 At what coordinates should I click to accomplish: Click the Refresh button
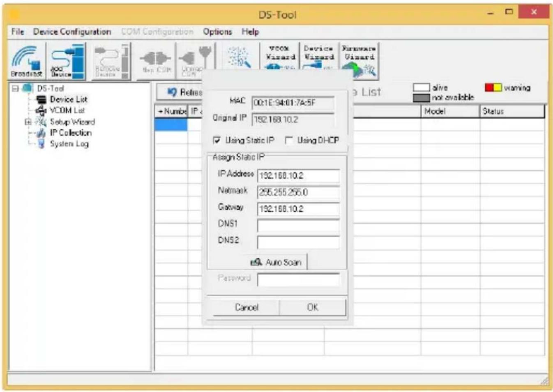coord(180,92)
